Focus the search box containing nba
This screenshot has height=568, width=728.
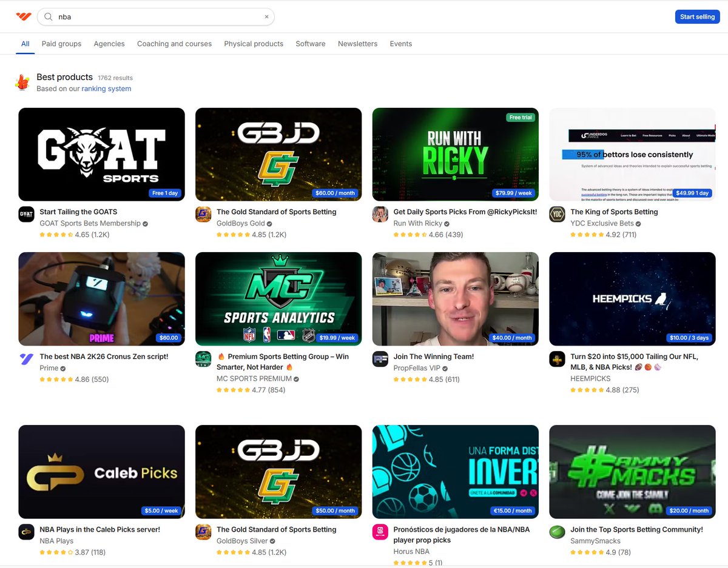pos(156,17)
